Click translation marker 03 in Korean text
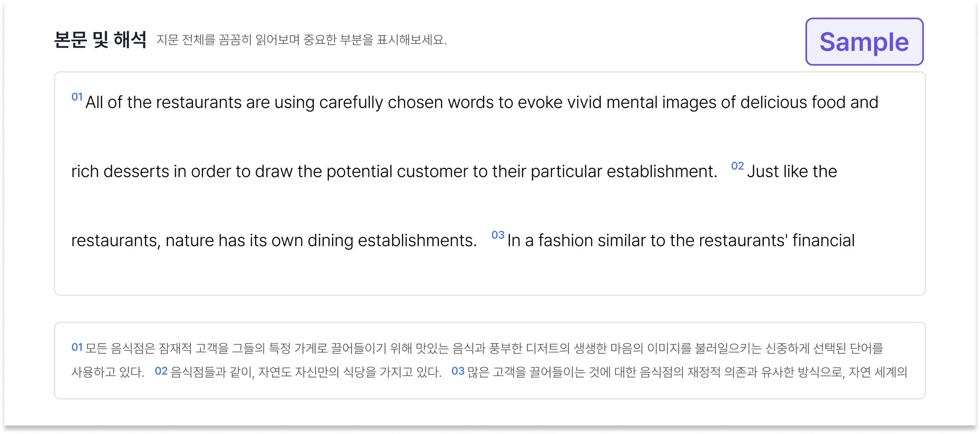Image resolution: width=980 pixels, height=434 pixels. [x=458, y=371]
